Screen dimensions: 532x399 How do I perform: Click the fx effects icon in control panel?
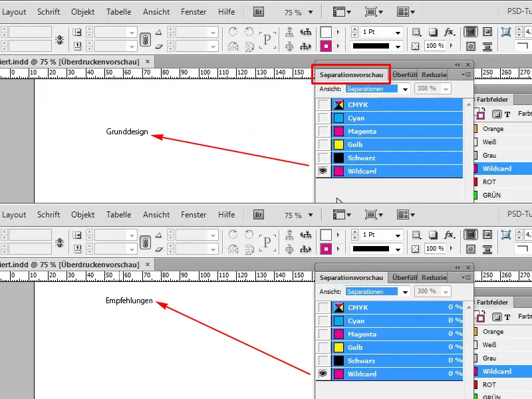(449, 31)
